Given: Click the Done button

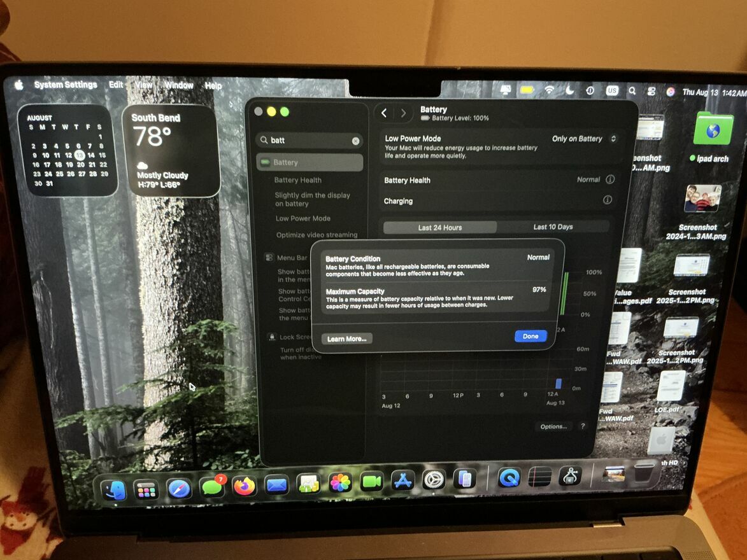Looking at the screenshot, I should [x=530, y=336].
